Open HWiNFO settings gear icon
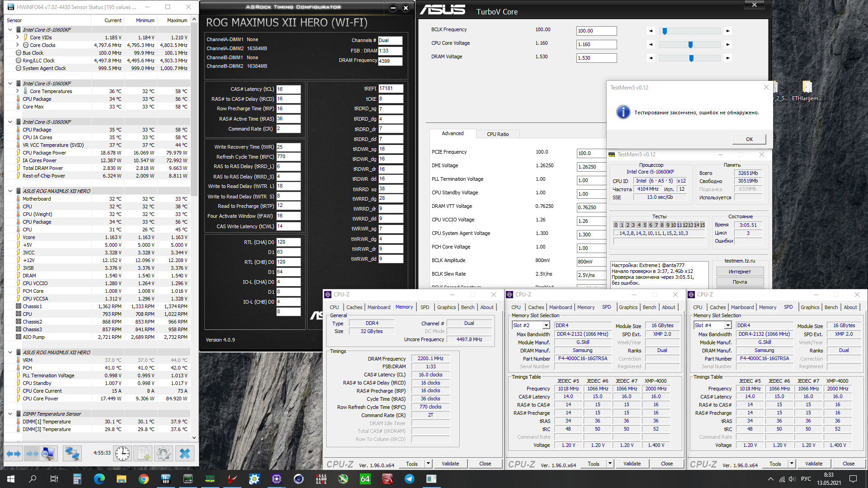This screenshot has width=868, height=488. [x=164, y=453]
